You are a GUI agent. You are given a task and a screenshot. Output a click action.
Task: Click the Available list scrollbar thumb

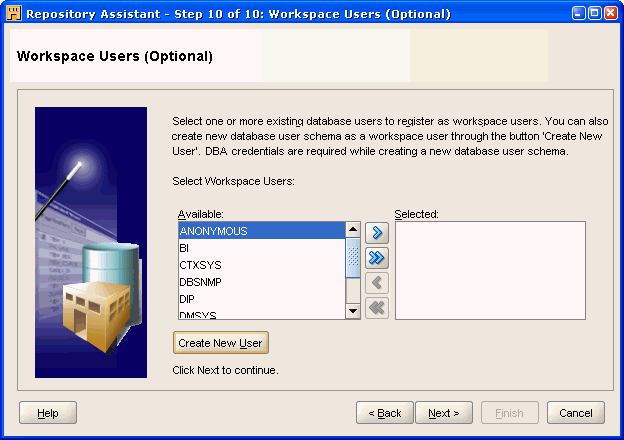353,258
